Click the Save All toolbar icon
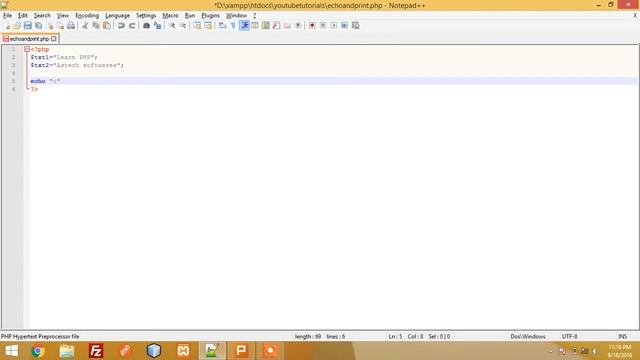Image resolution: width=640 pixels, height=360 pixels. point(38,25)
